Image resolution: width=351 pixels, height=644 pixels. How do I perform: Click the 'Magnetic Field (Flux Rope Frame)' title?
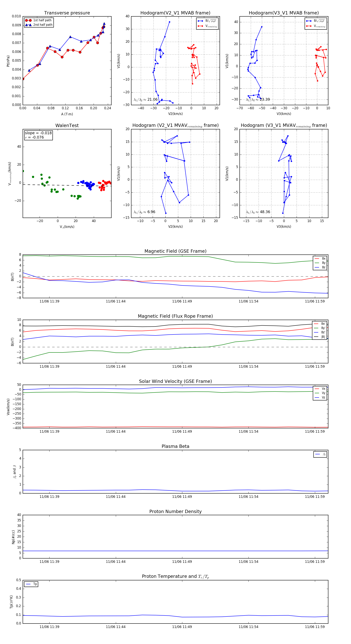tap(175, 316)
